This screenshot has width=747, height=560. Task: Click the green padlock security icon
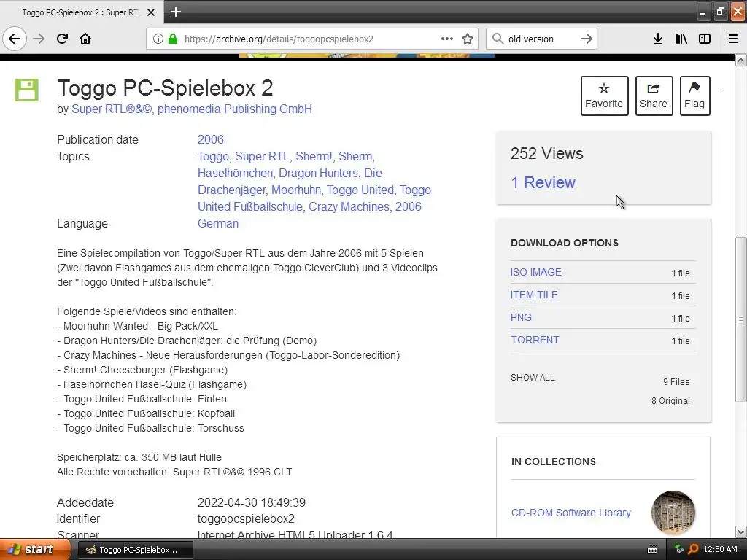pyautogui.click(x=173, y=39)
